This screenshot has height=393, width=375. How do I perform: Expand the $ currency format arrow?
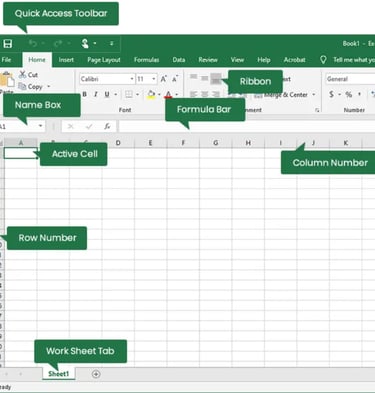pyautogui.click(x=339, y=94)
